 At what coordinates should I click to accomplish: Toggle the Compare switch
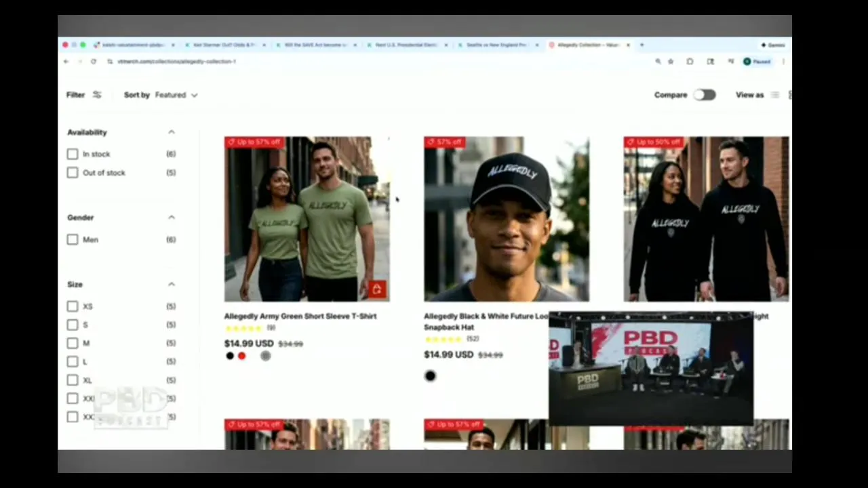(x=705, y=95)
